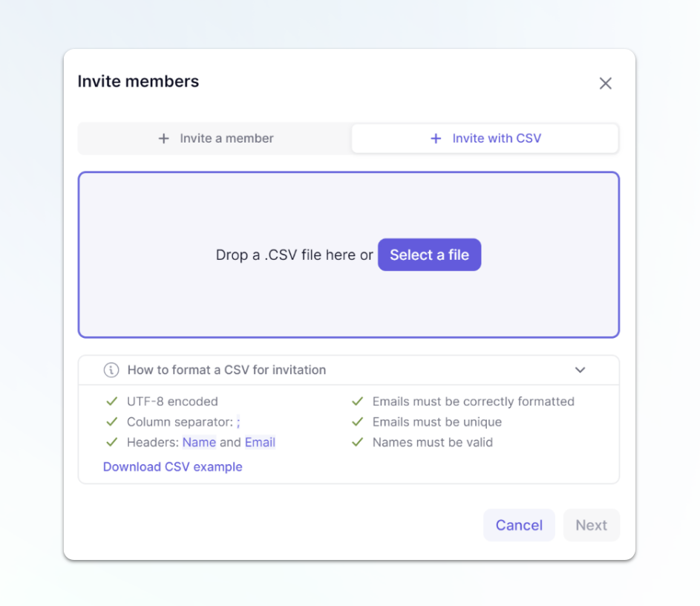The image size is (700, 606).
Task: Click the Next button
Action: click(x=591, y=525)
